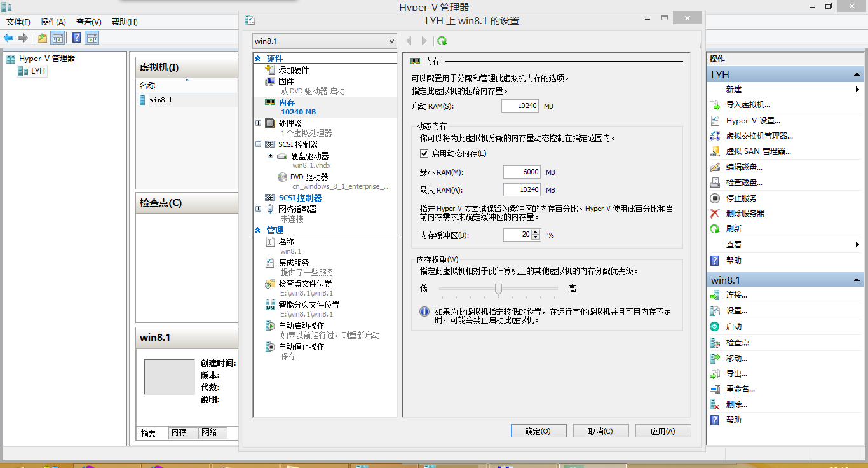Toggle the Show/Hide Action Pane toolbar icon
Image resolution: width=868 pixels, height=468 pixels.
[x=92, y=38]
